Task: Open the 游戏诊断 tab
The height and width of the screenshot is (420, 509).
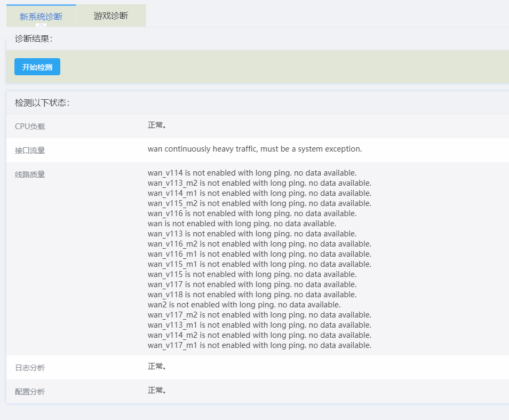Action: click(111, 15)
